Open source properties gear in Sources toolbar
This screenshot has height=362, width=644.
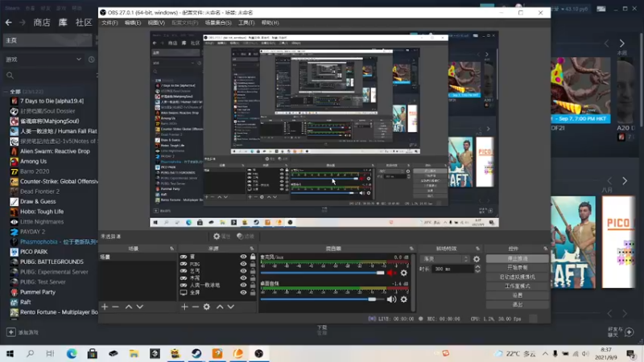207,306
